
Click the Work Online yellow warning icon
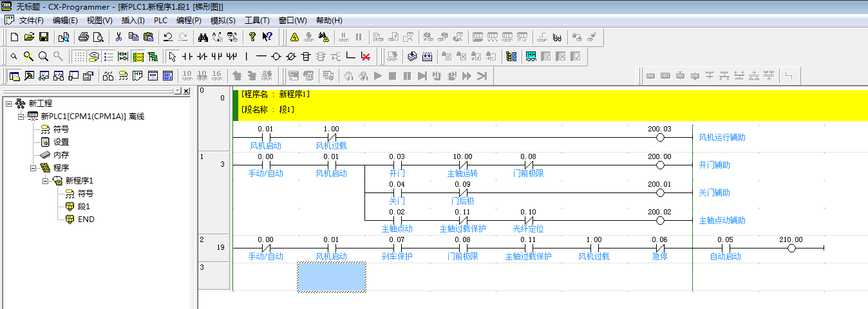coord(294,37)
